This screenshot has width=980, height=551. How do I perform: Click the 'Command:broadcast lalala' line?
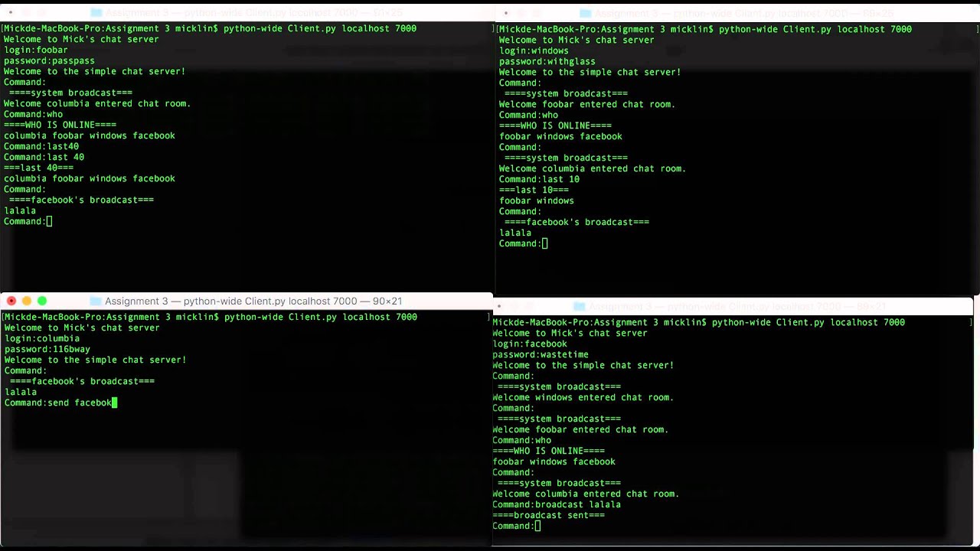(556, 504)
